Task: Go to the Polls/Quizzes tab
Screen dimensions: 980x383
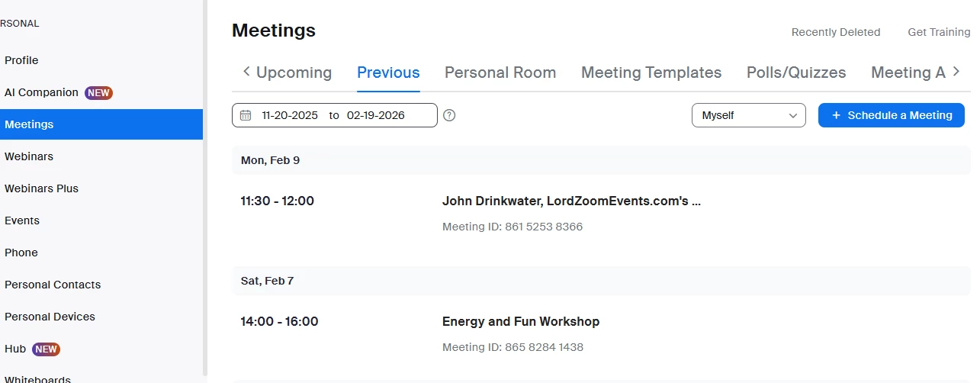Action: 795,72
